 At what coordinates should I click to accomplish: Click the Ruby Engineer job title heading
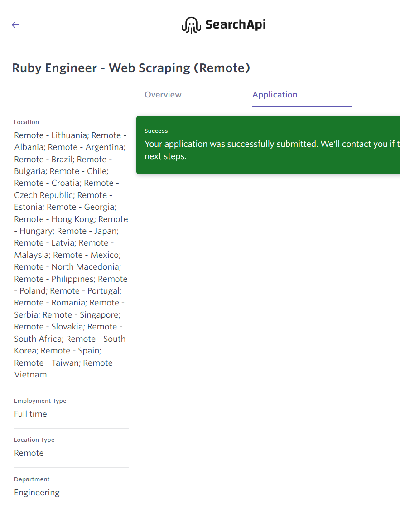click(x=131, y=68)
